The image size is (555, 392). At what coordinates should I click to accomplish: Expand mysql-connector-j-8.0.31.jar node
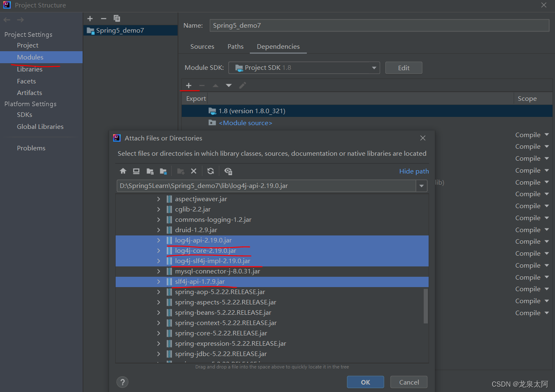(x=159, y=271)
